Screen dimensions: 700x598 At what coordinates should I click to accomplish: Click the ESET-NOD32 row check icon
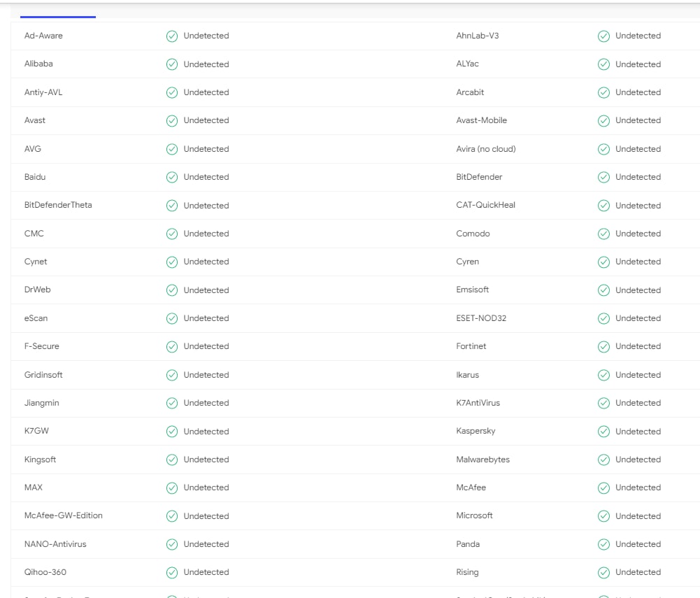(603, 318)
